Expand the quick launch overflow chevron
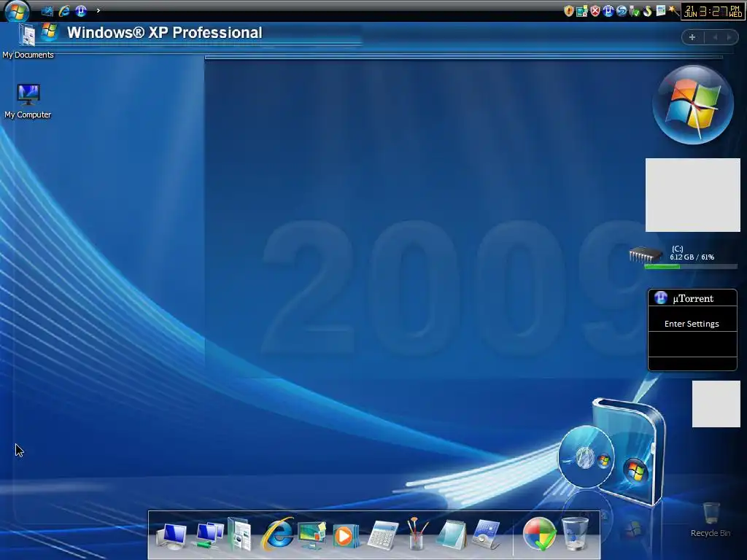The height and width of the screenshot is (560, 747). [x=98, y=10]
